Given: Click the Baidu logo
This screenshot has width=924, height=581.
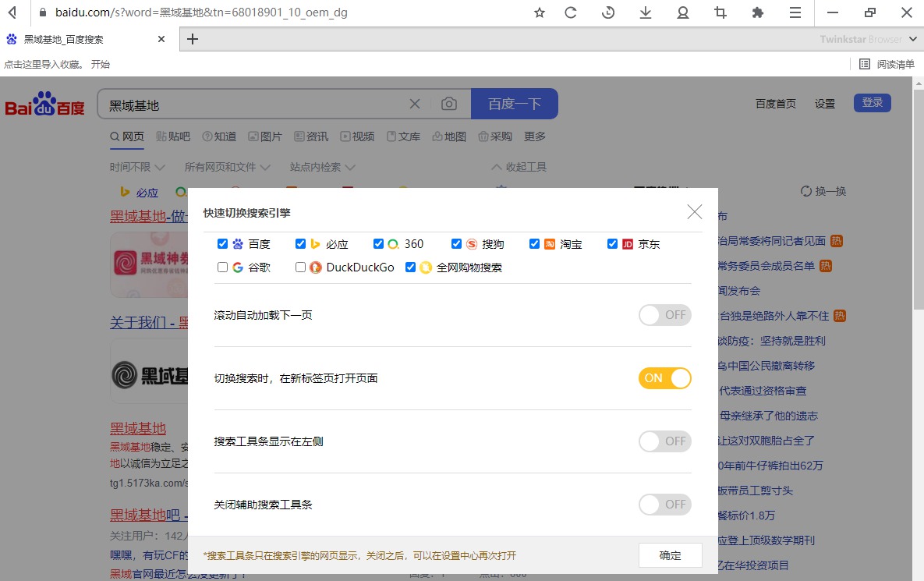Looking at the screenshot, I should click(x=44, y=104).
